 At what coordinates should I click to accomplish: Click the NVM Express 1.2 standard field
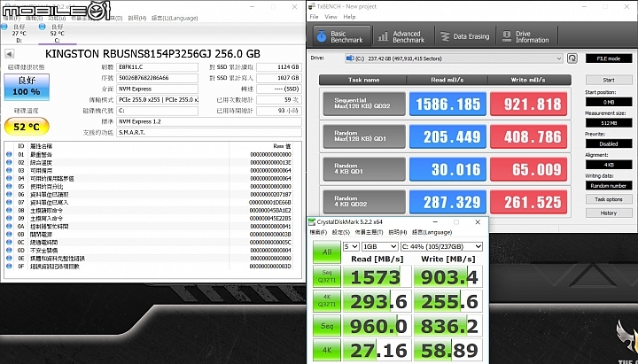(209, 121)
